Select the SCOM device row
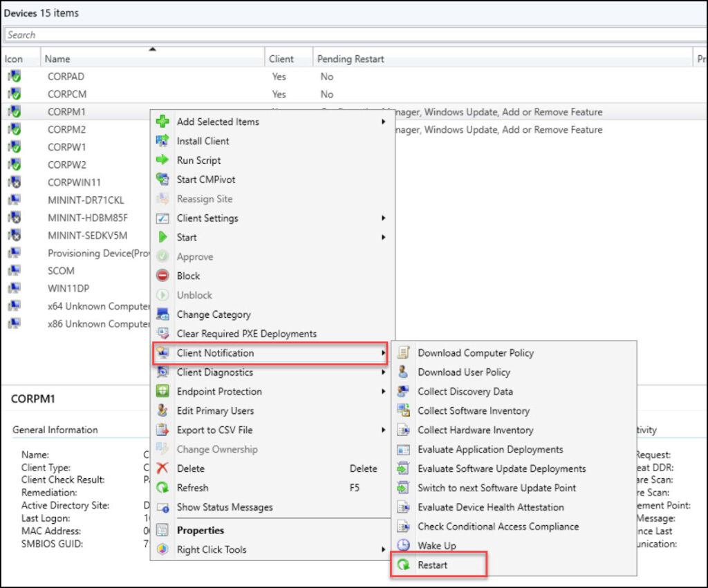Screen dimensions: 708x588 (76, 270)
